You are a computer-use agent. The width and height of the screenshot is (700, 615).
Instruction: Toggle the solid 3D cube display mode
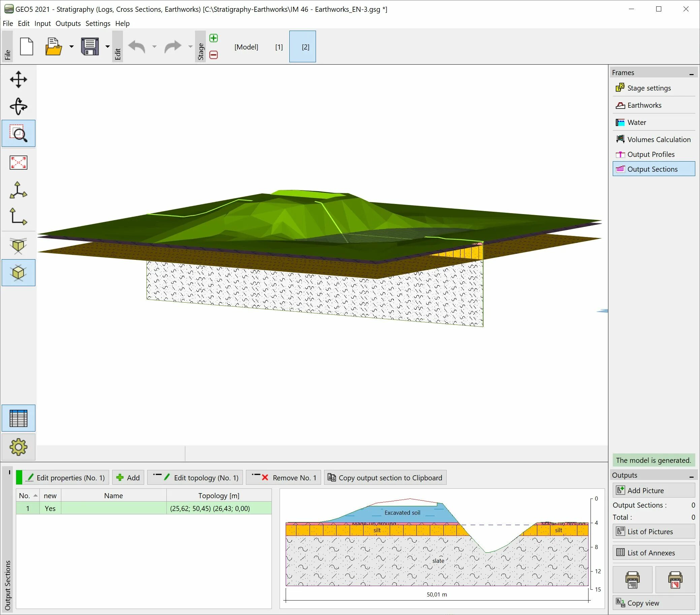pos(19,273)
